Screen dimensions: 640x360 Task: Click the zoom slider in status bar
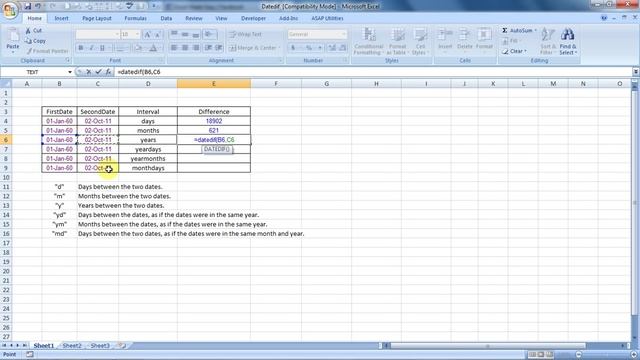(606, 354)
